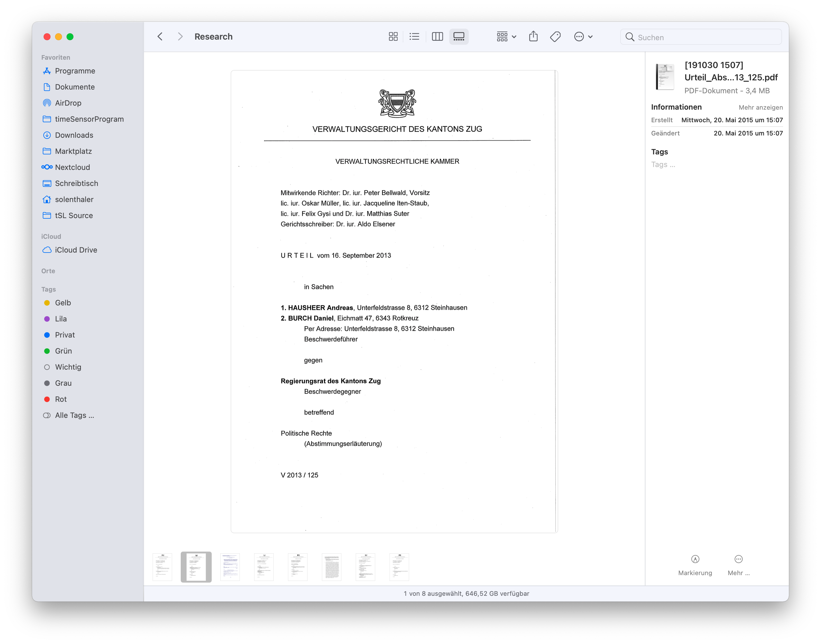Image resolution: width=821 pixels, height=644 pixels.
Task: Go back with the left chevron
Action: pyautogui.click(x=160, y=36)
